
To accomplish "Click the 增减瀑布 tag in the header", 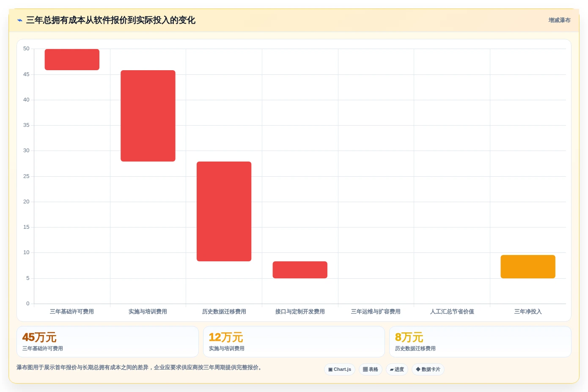I will [x=559, y=20].
